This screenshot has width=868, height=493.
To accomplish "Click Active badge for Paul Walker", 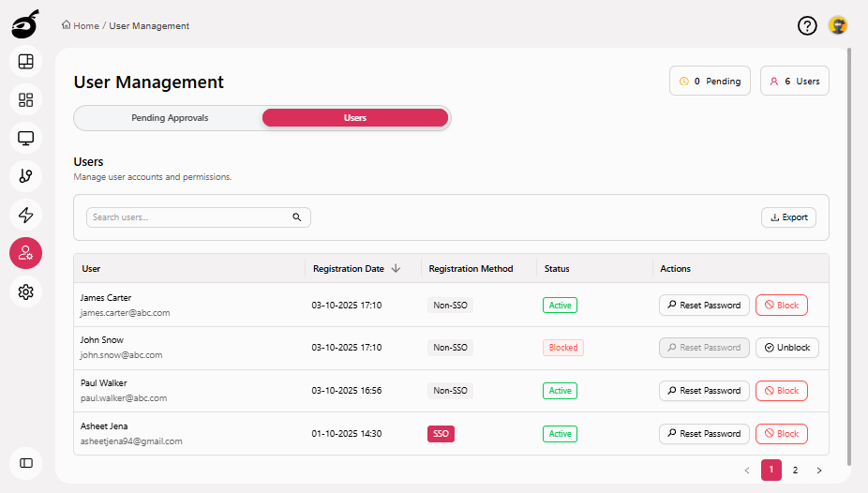I will (560, 391).
